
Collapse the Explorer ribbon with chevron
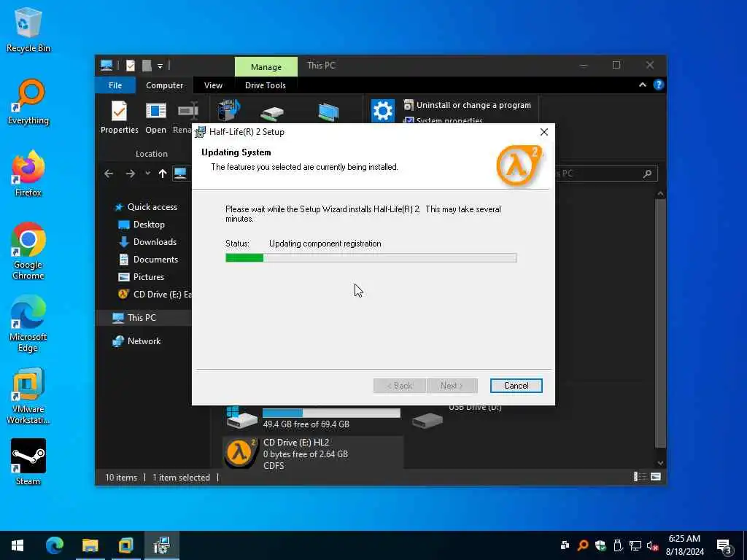pyautogui.click(x=642, y=85)
